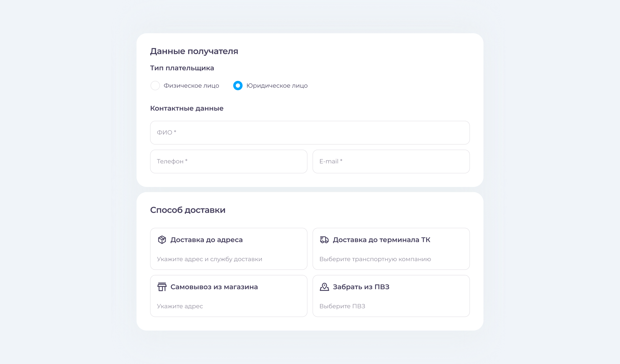
Task: Click the Способ доставки heading
Action: pyautogui.click(x=188, y=210)
